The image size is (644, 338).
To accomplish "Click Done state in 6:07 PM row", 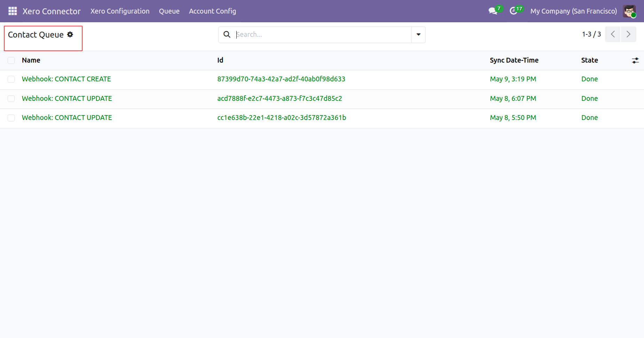I will pos(590,98).
